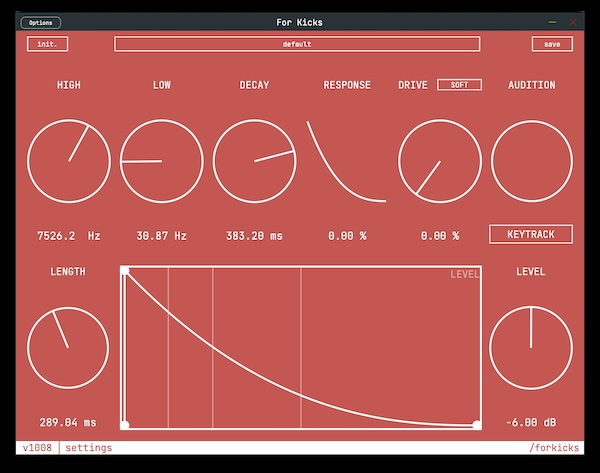Click the response 0.00 % value under RESPONSE
Viewport: 600px width, 473px height.
(x=347, y=236)
